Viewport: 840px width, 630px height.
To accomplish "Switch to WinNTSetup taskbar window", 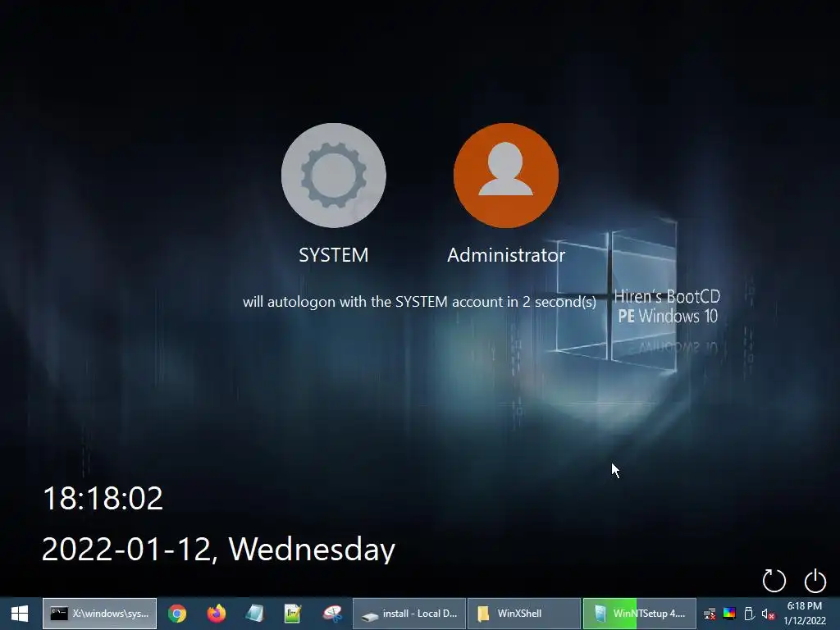I will pos(640,614).
